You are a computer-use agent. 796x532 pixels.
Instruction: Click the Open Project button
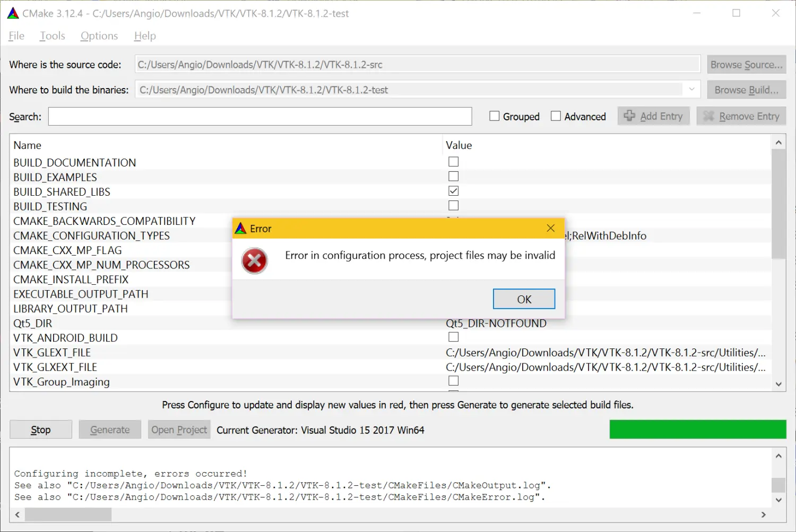(x=179, y=430)
